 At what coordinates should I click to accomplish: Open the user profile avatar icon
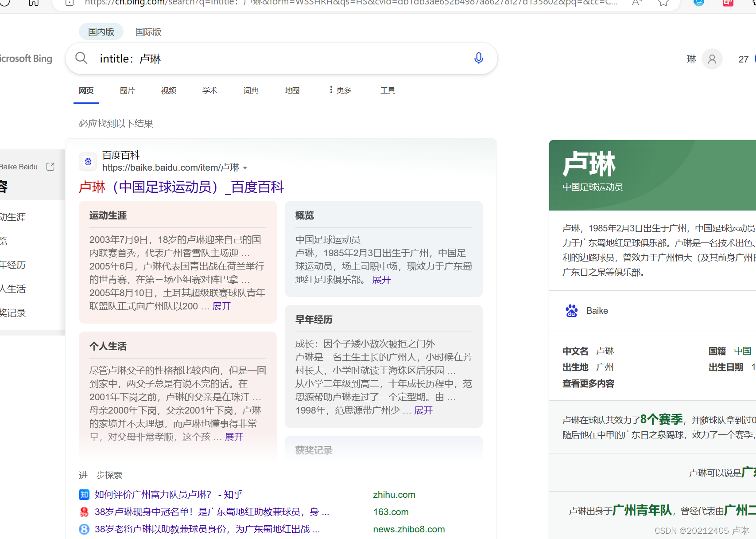click(712, 59)
